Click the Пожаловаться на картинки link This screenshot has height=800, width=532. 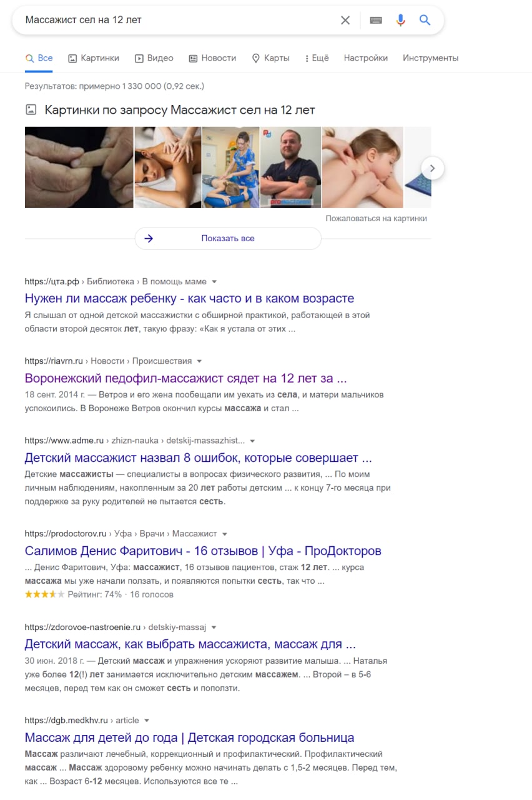(x=376, y=219)
